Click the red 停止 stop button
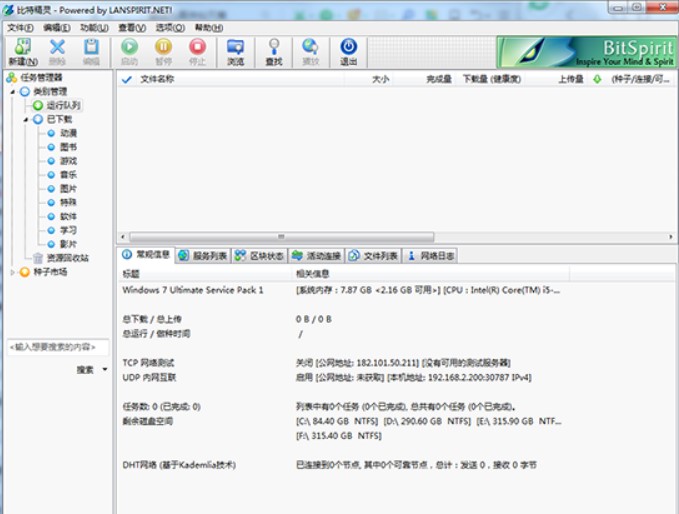Image resolution: width=679 pixels, height=514 pixels. coord(197,52)
